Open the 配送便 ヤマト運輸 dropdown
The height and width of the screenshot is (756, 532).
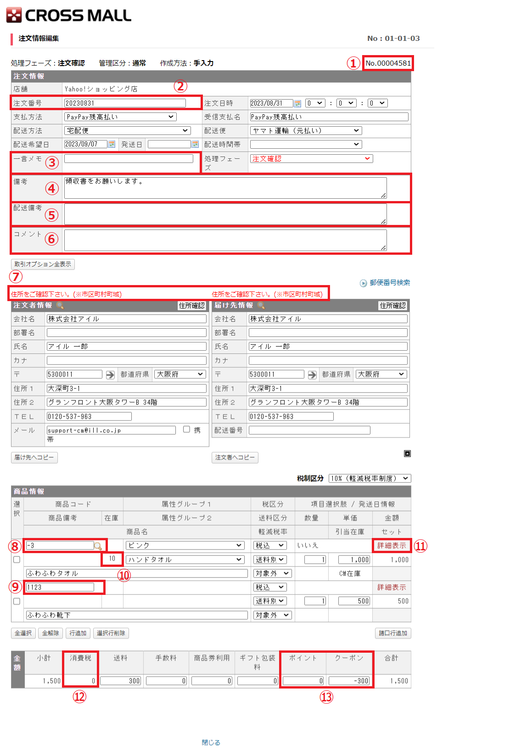(306, 131)
